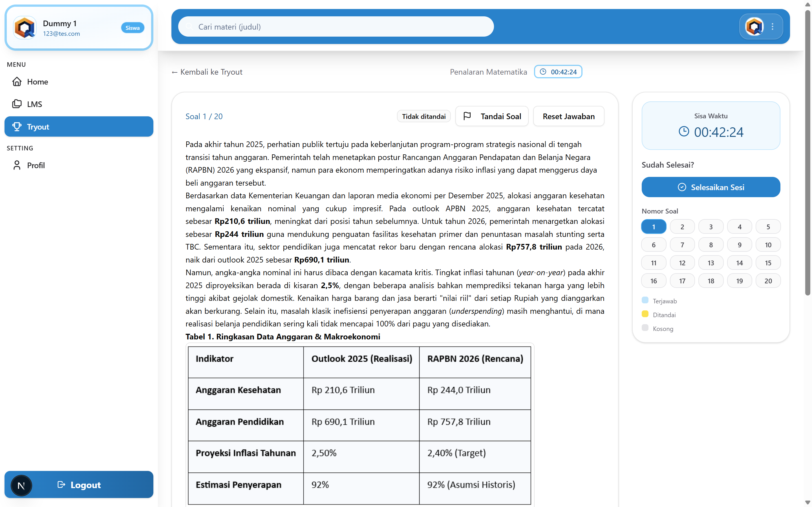Open Profil using the person icon
The width and height of the screenshot is (812, 507).
coord(17,165)
